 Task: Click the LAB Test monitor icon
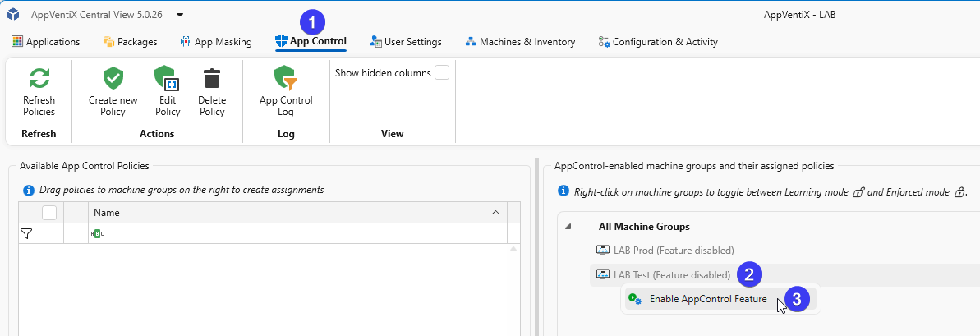tap(602, 274)
